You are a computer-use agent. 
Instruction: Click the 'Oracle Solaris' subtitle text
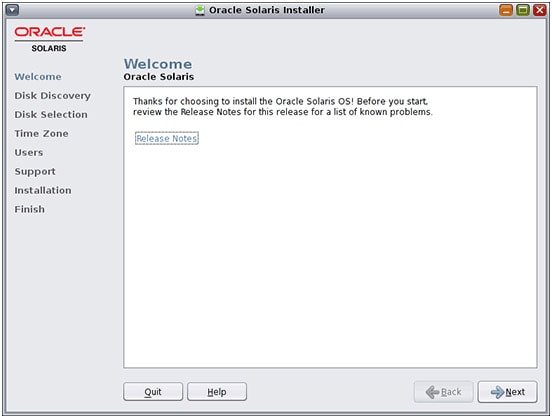pyautogui.click(x=159, y=77)
